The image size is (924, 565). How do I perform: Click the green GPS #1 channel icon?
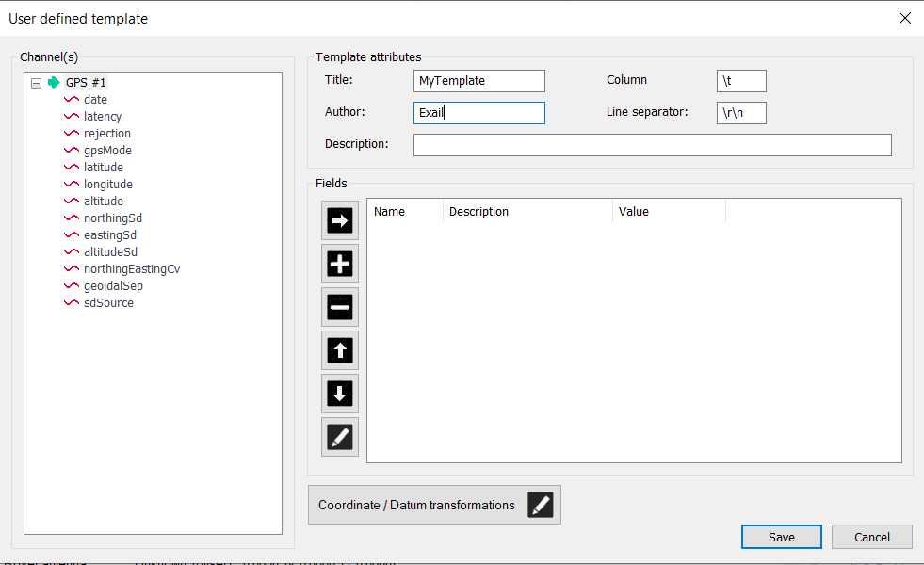point(54,83)
